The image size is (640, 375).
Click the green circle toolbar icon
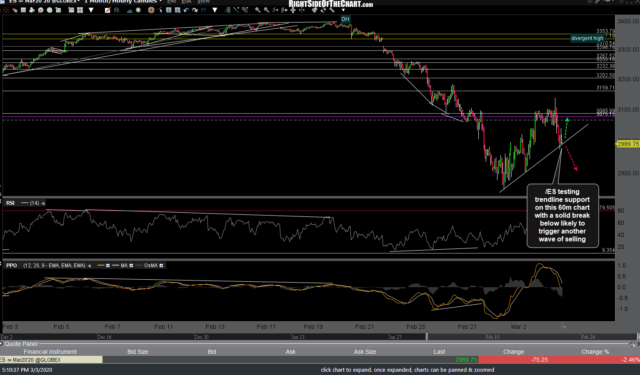[x=138, y=10]
